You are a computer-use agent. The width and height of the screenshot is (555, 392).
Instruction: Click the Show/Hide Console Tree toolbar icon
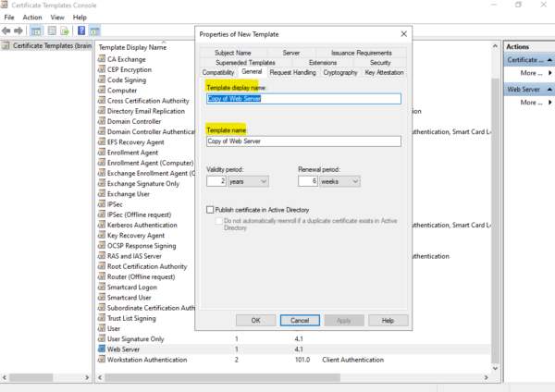pyautogui.click(x=36, y=31)
